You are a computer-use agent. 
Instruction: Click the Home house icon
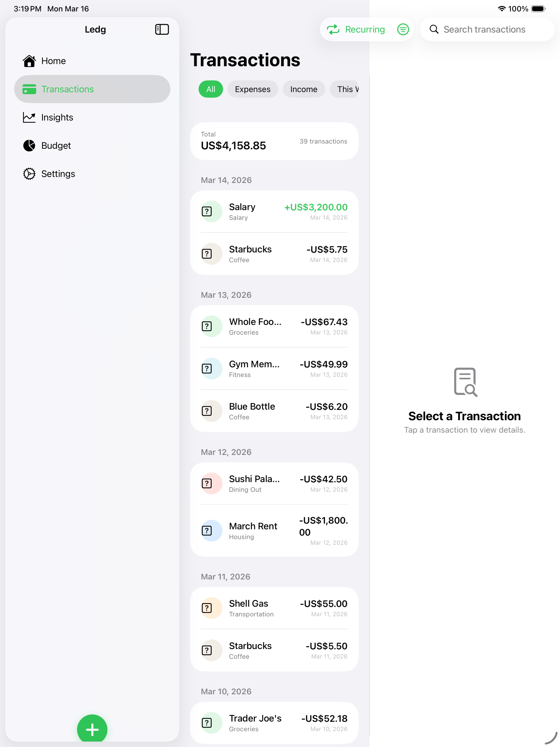pos(29,61)
